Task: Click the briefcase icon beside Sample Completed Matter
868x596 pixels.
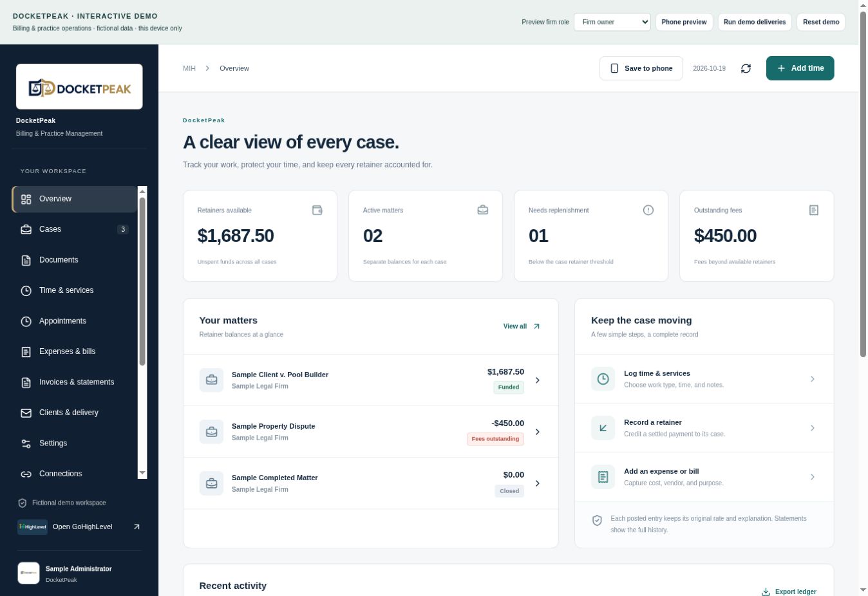Action: tap(211, 483)
